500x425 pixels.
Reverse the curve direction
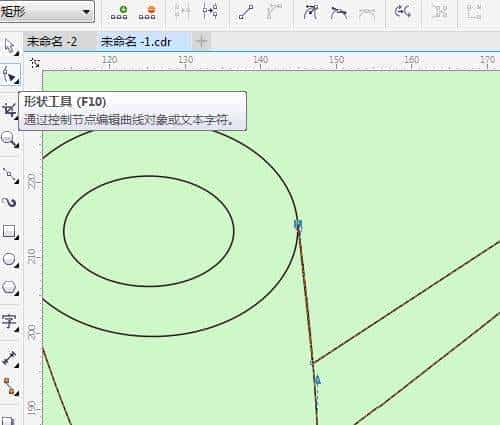pos(403,12)
